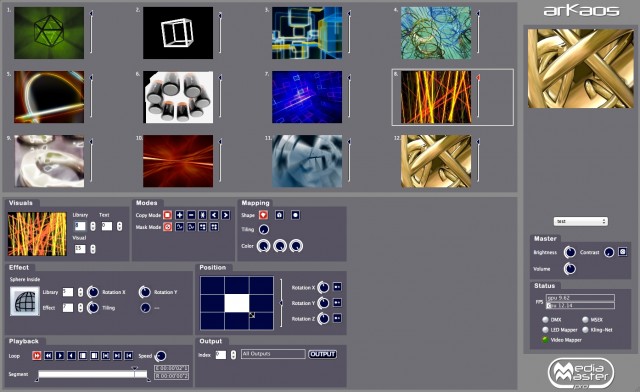Toggle the green Video Mapper indicator

pos(545,340)
